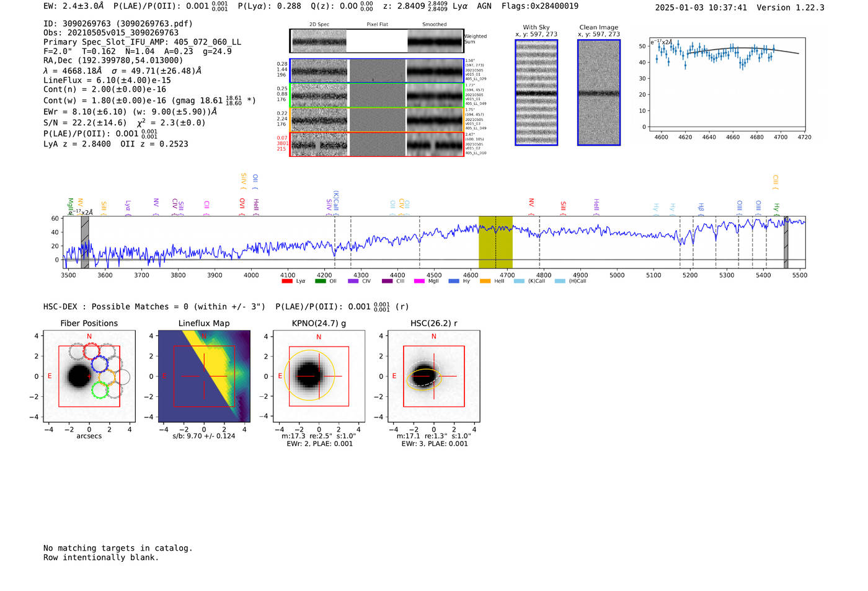This screenshot has height=591, width=868.
Task: Click the ID: 3090269763 line
Action: (118, 24)
